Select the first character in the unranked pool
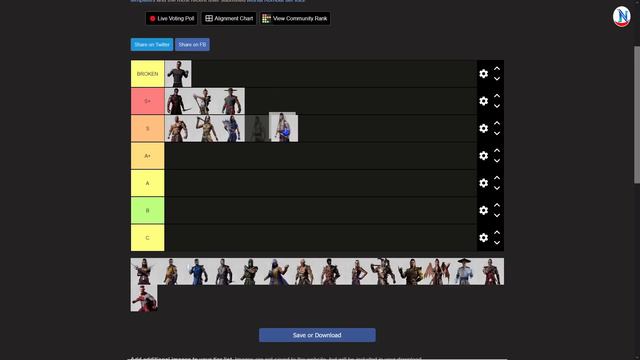Screen dimensions: 640x360 [x=144, y=271]
